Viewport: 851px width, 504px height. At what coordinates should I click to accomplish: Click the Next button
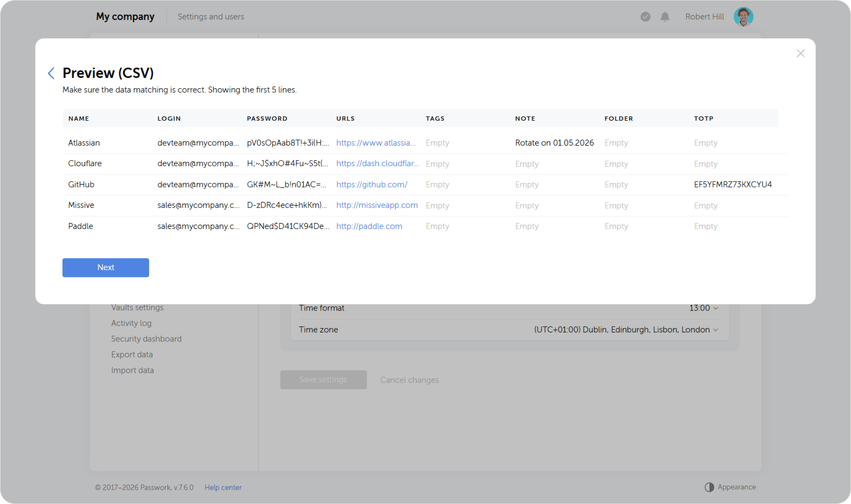tap(106, 267)
